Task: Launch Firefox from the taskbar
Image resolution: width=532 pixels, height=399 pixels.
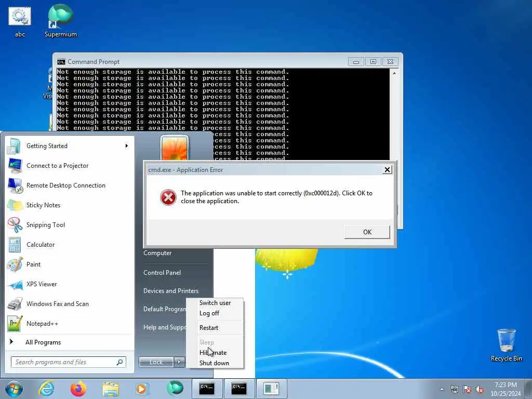Action: click(x=78, y=389)
